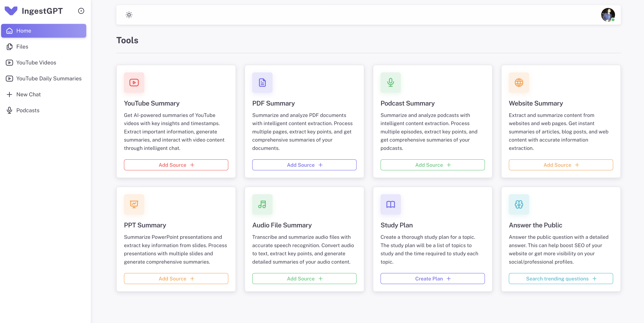Open Podcasts in the sidebar
The width and height of the screenshot is (644, 323).
[28, 110]
